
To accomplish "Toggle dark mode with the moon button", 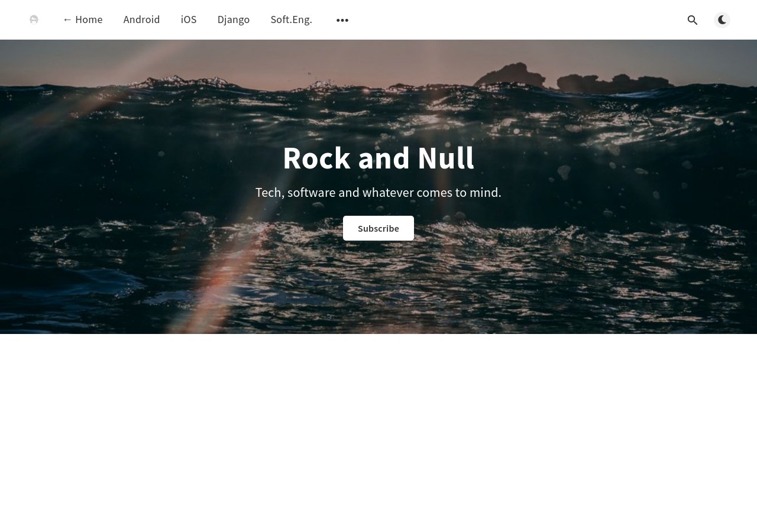I will pos(722,20).
